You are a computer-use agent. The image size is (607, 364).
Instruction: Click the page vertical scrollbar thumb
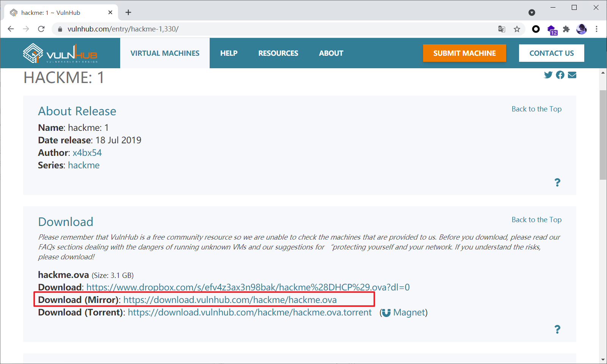603,135
